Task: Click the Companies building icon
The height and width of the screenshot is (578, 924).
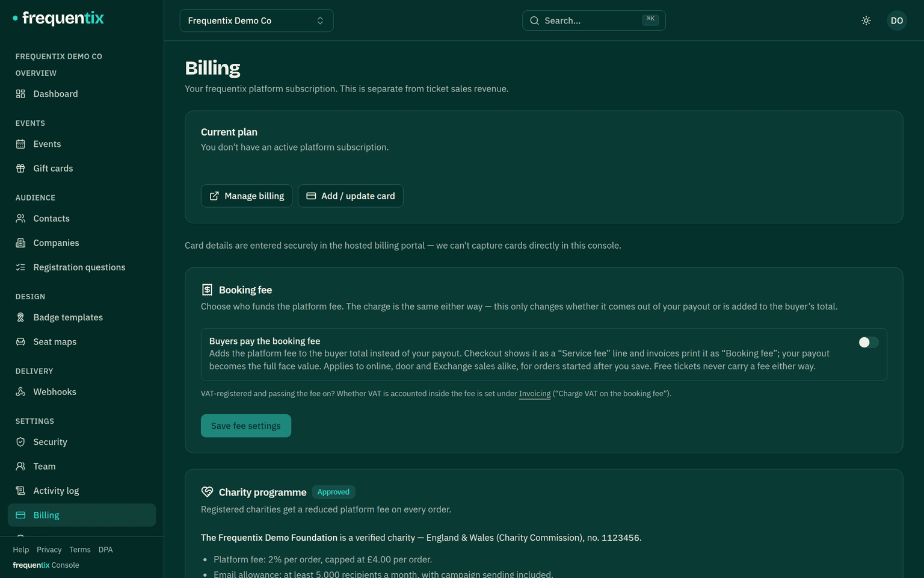Action: pos(20,243)
